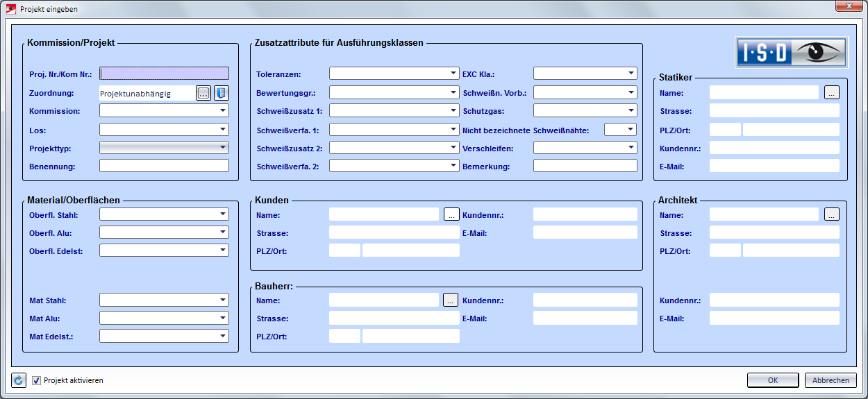Screen dimensions: 868x399
Task: Click the refresh icon next to Projekt aktivieren
Action: (19, 380)
